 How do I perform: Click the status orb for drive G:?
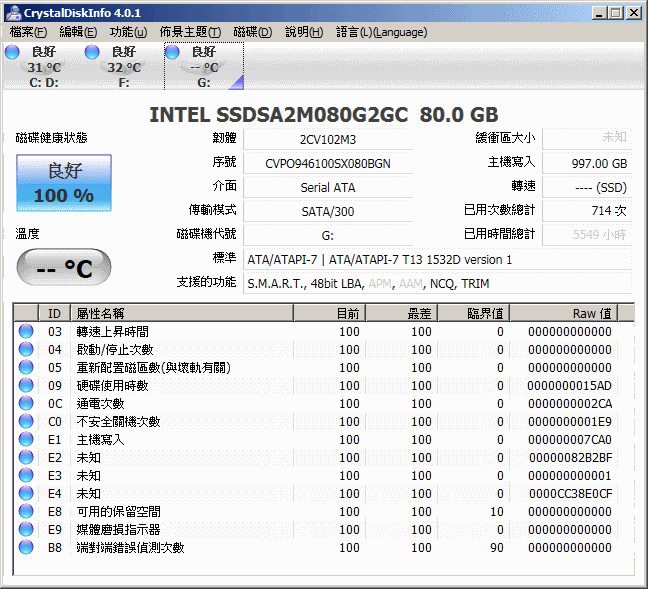click(172, 52)
